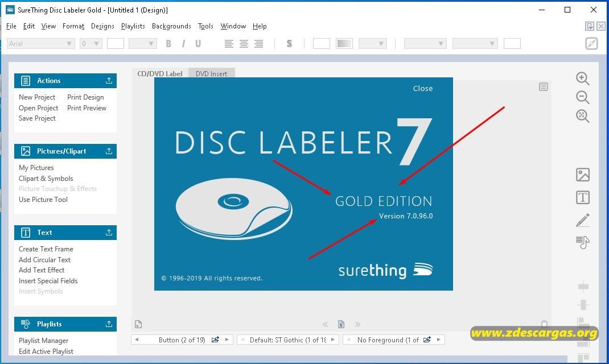Viewport: 609px width, 364px height.
Task: Click Add Circular Text link
Action: pos(44,259)
